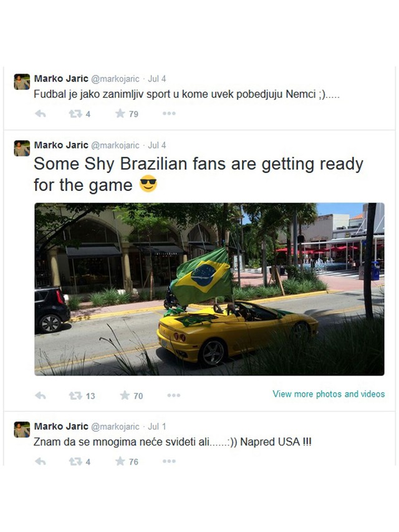Click @markojaric handle on the Jul 1 tweet
This screenshot has width=399, height=532.
(x=115, y=427)
